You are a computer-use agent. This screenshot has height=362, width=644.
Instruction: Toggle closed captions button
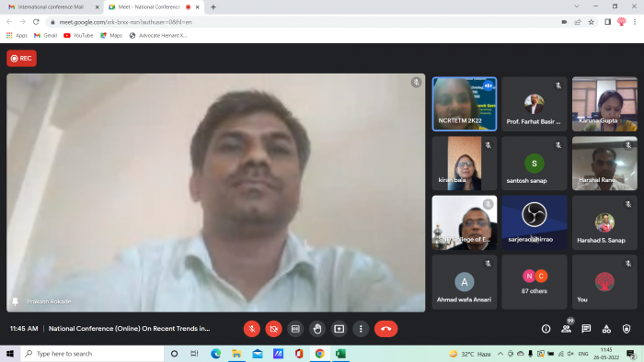[295, 329]
